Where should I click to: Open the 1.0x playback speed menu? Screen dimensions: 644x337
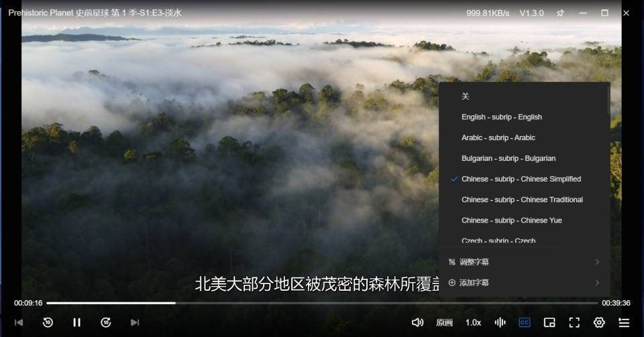coord(473,322)
